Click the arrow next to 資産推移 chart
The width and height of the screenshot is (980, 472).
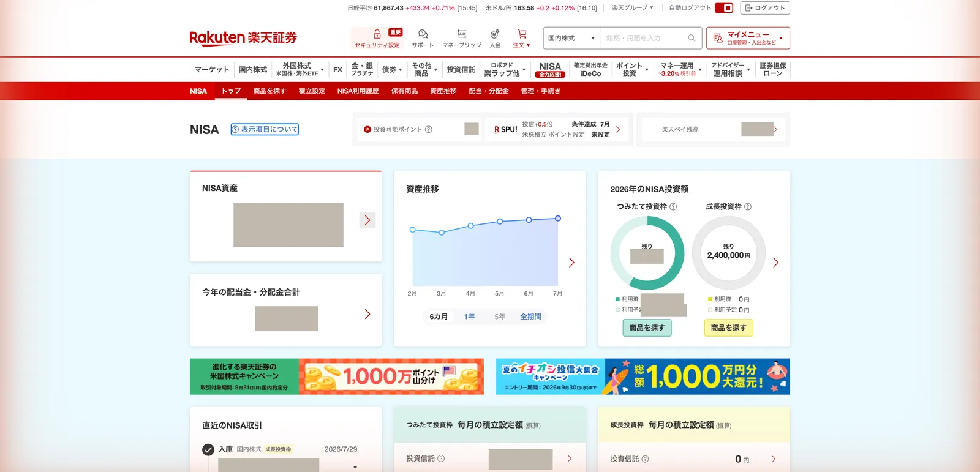[571, 263]
